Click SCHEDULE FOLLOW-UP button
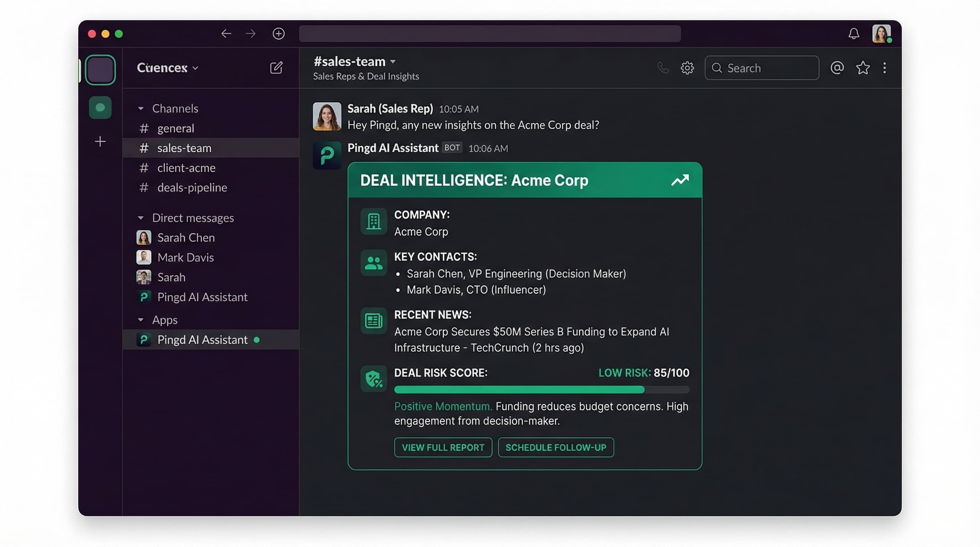 click(556, 447)
